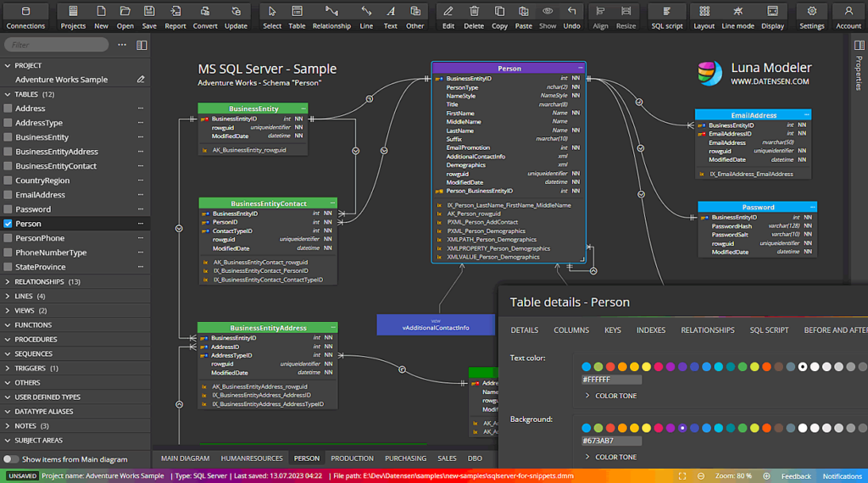
Task: Open the Properties side panel icon
Action: (x=860, y=46)
